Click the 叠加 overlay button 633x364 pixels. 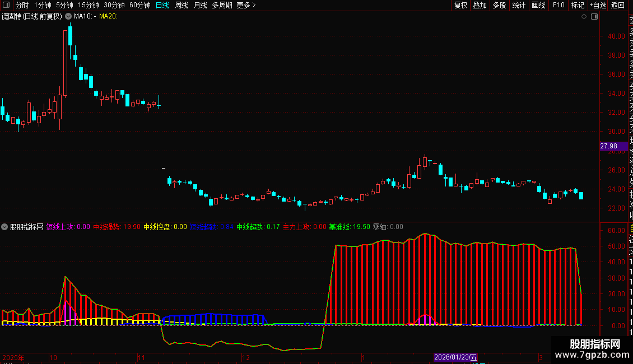480,5
